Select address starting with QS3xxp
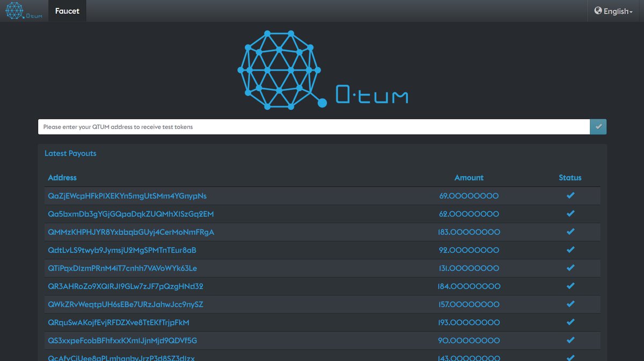The width and height of the screenshot is (644, 361). (122, 341)
